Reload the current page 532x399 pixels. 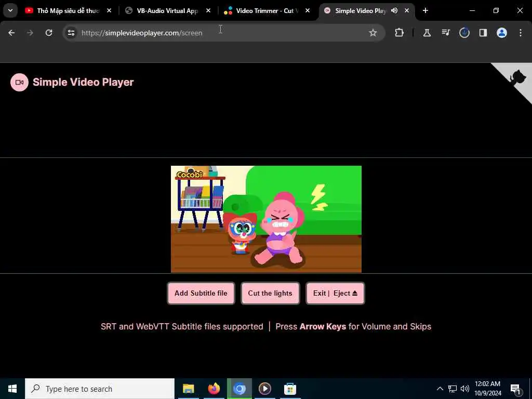pos(49,33)
